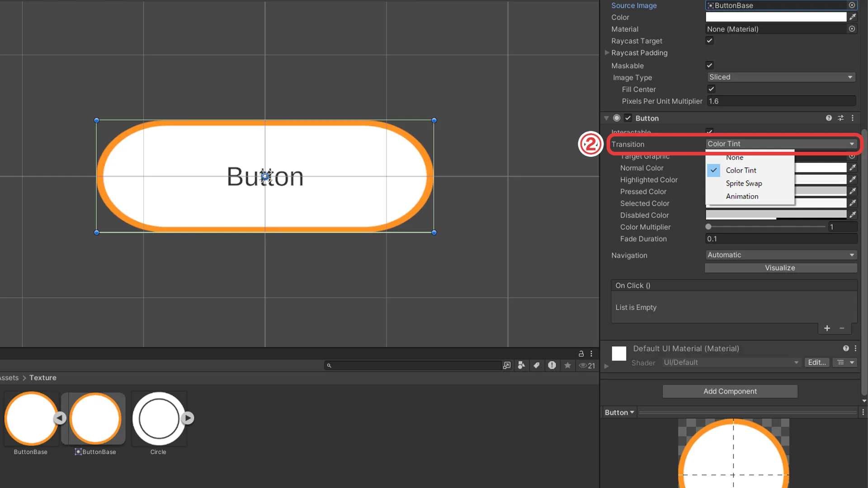The image size is (868, 488).
Task: Open object picker for Source Image field
Action: tap(852, 5)
